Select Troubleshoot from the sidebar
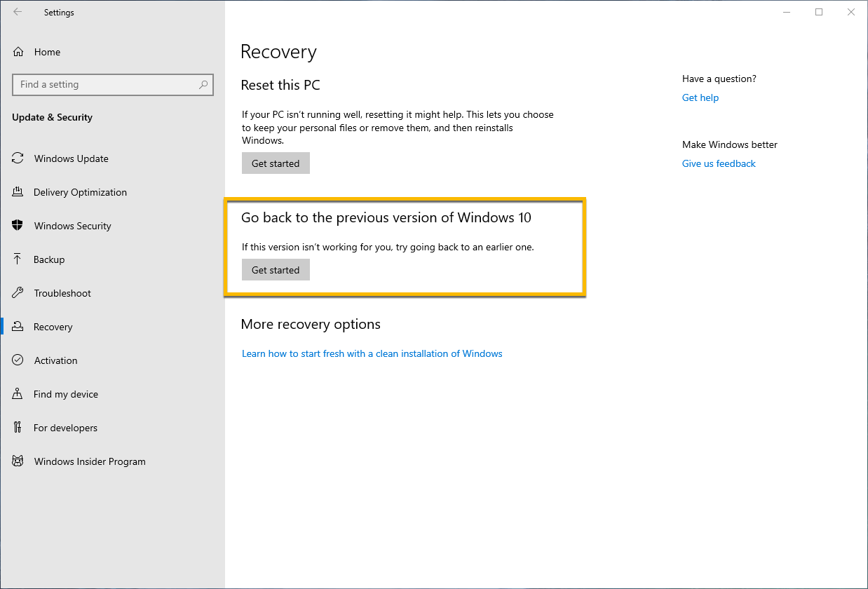 click(62, 293)
